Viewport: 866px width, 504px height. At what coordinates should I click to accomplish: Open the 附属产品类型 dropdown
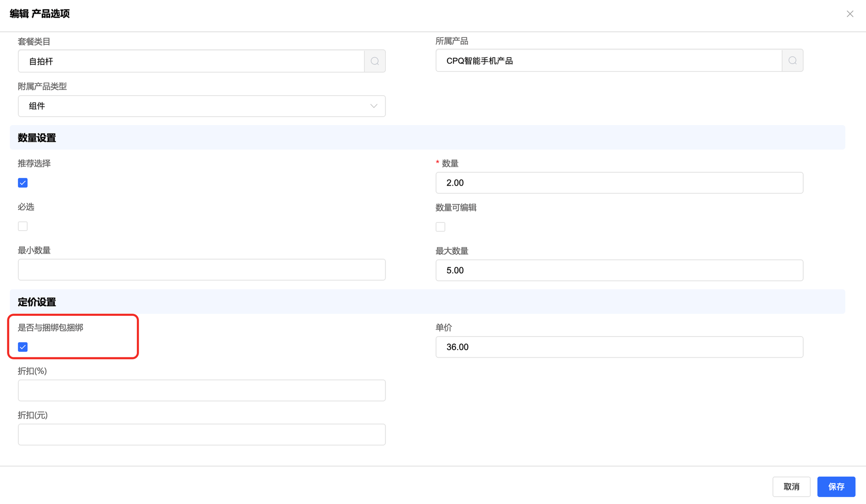[x=201, y=106]
